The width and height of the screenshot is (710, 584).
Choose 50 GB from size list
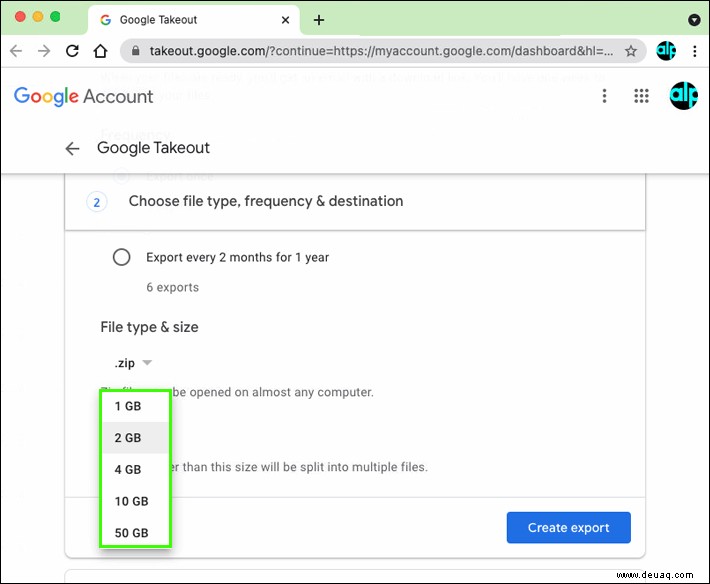(135, 533)
